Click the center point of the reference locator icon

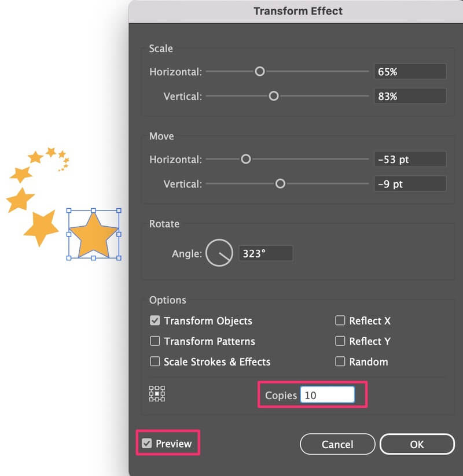pyautogui.click(x=157, y=394)
